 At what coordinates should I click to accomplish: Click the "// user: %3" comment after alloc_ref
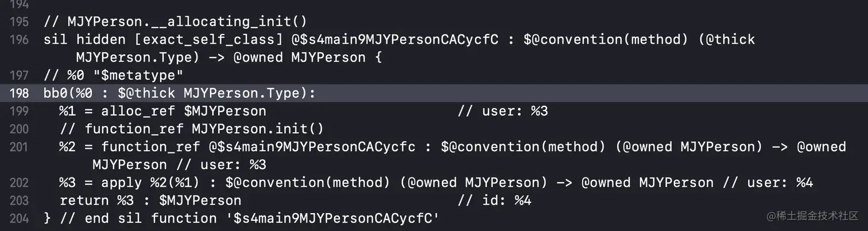click(502, 111)
